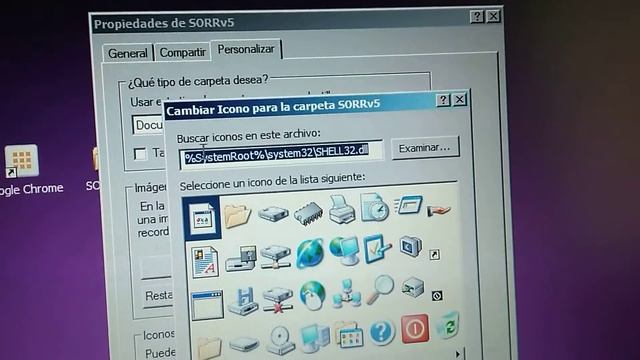
Task: Close the Propiedades de SORRv5 window
Action: (x=493, y=16)
